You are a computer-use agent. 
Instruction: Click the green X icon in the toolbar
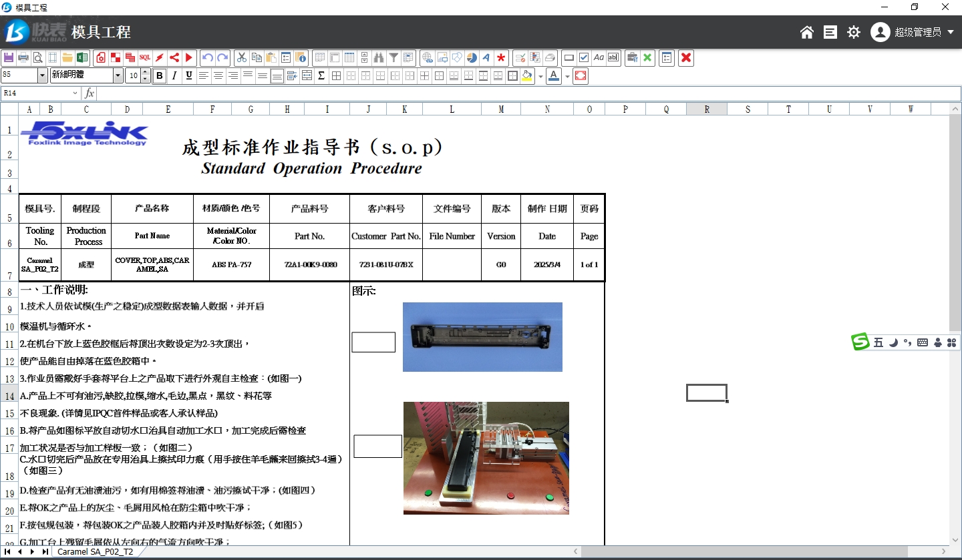pyautogui.click(x=647, y=57)
